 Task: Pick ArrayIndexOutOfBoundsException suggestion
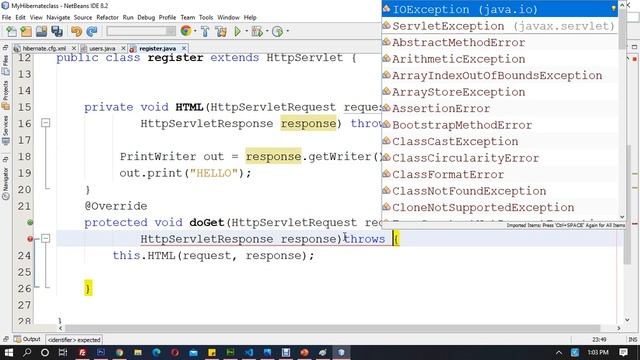pos(500,76)
